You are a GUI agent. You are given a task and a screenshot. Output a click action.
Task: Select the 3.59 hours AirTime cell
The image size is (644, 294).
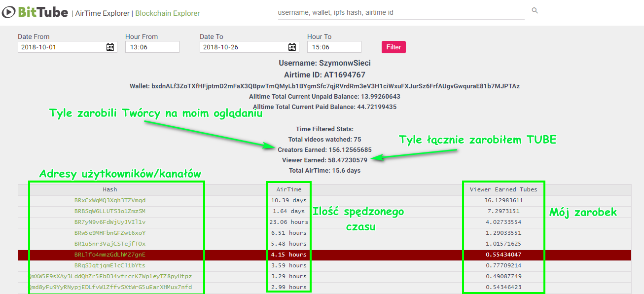point(288,265)
